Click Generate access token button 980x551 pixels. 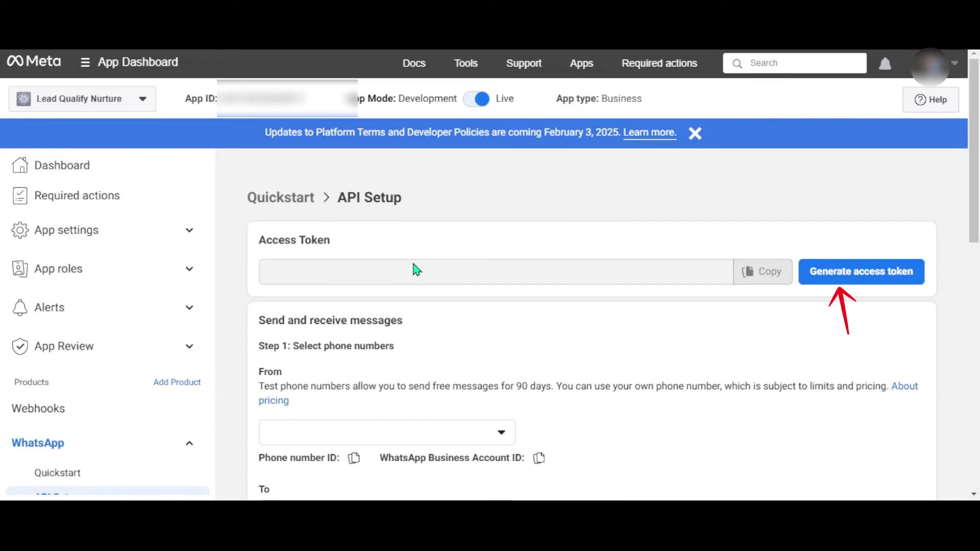tap(861, 272)
